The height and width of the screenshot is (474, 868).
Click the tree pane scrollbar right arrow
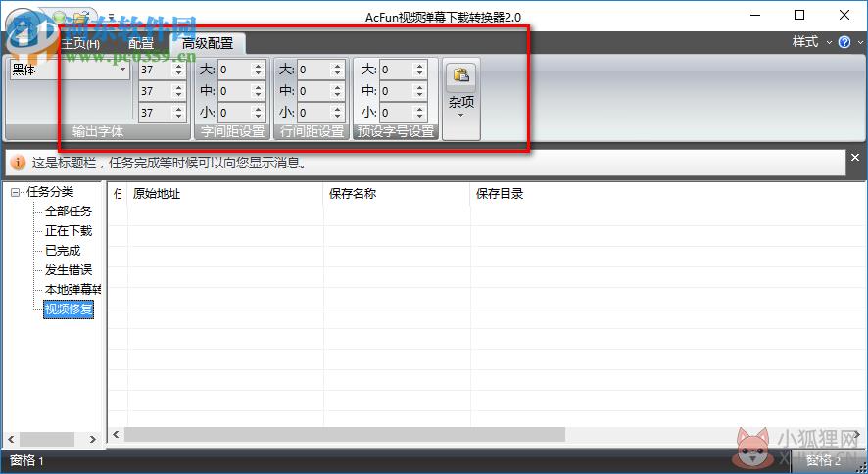point(92,439)
